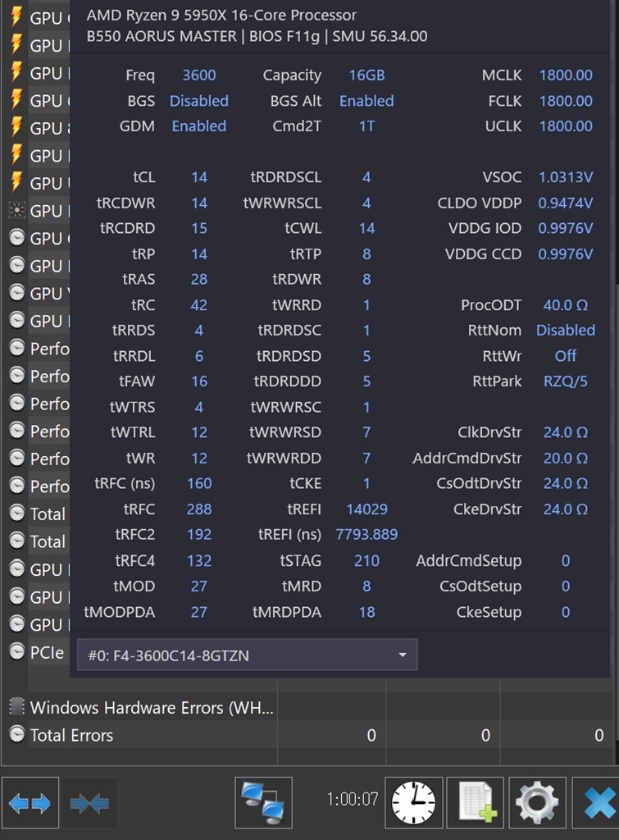Click the GDM Enabled value
This screenshot has height=840, width=619.
pyautogui.click(x=199, y=126)
